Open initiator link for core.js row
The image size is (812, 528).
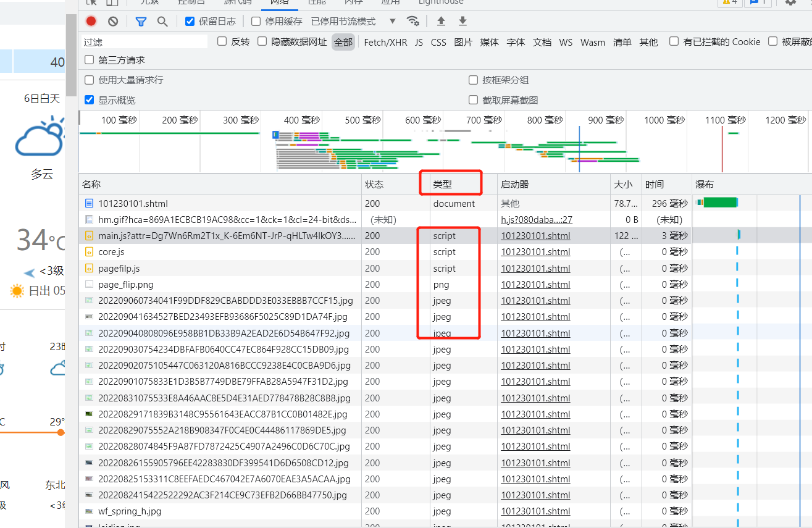(535, 252)
